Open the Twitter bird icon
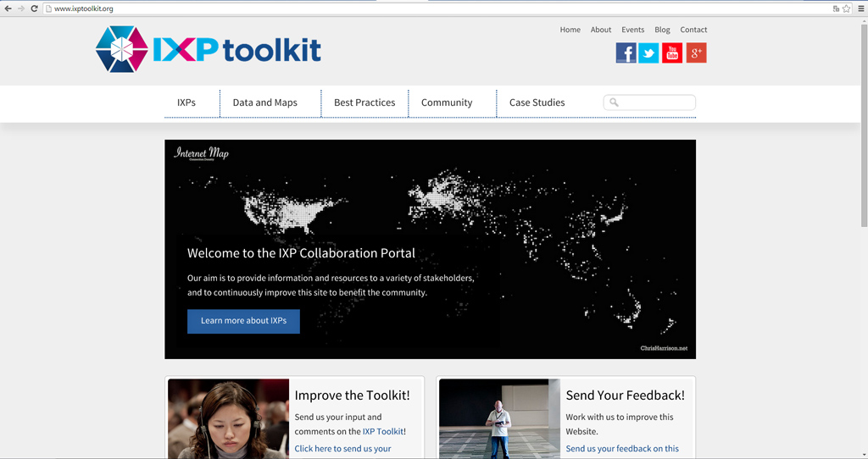The width and height of the screenshot is (868, 459). 648,53
